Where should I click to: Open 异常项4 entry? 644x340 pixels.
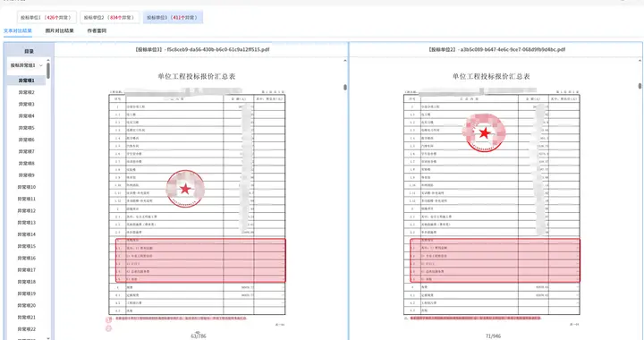(26, 116)
